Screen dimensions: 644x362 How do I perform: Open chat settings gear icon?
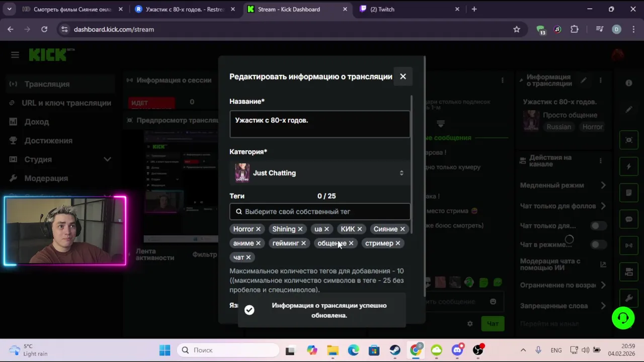(470, 324)
